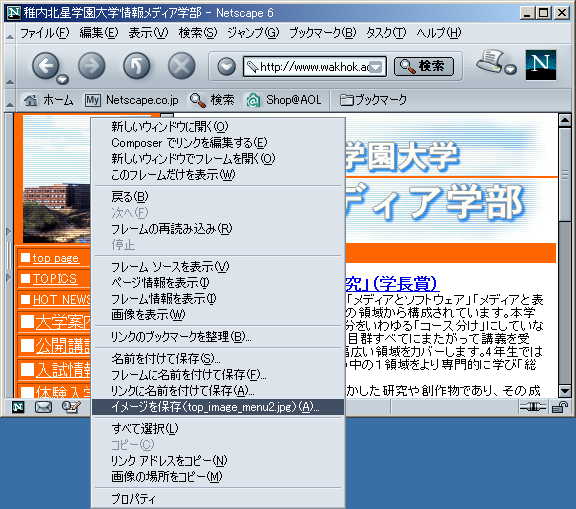Screen dimensions: 576x509
Task: Choose 画像の場所をコピー
Action: pos(218,477)
